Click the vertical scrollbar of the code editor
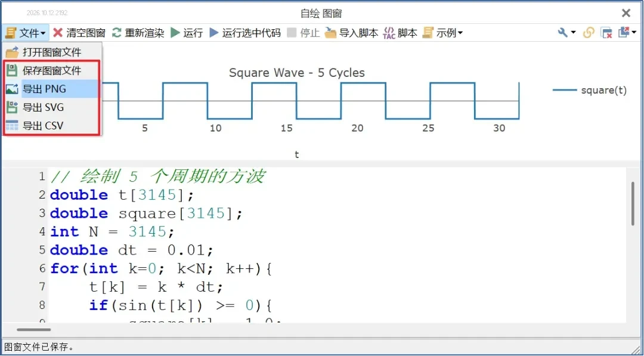Screen dimensions: 644x356 click(633, 203)
